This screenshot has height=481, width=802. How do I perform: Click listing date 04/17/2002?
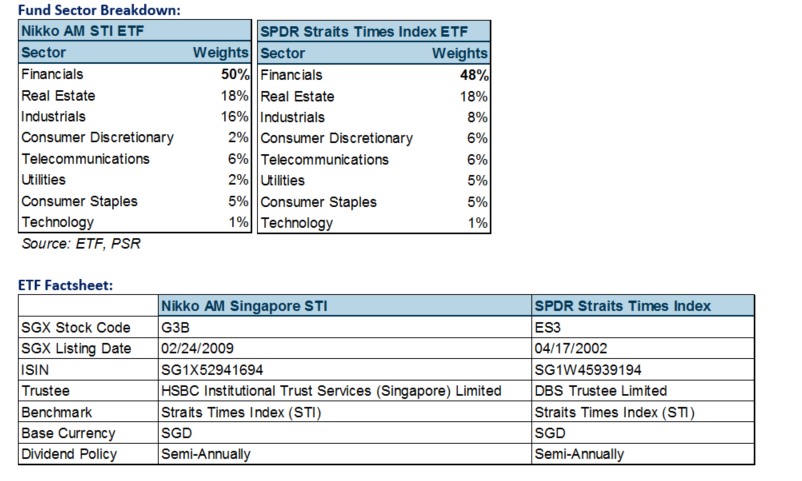[x=571, y=348]
